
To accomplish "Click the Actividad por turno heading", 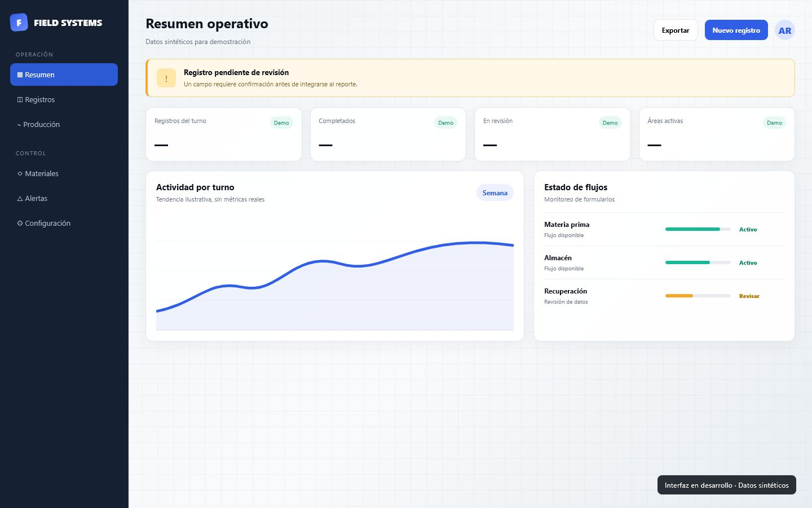I will pyautogui.click(x=195, y=187).
